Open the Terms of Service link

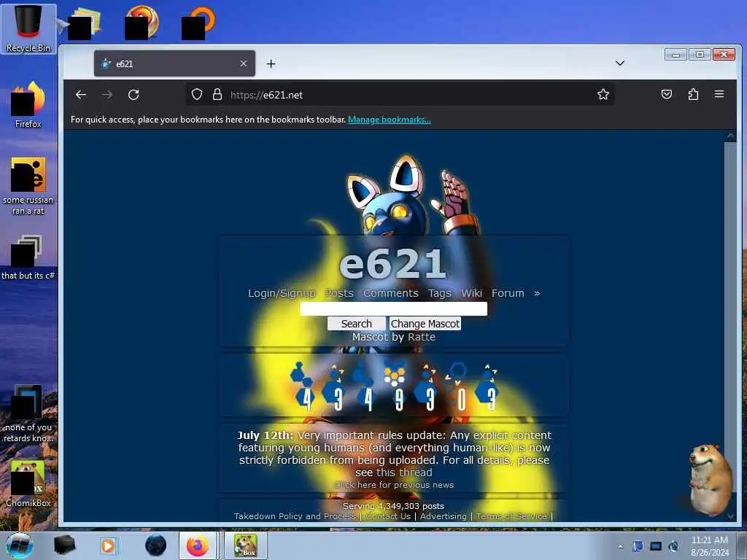point(511,516)
